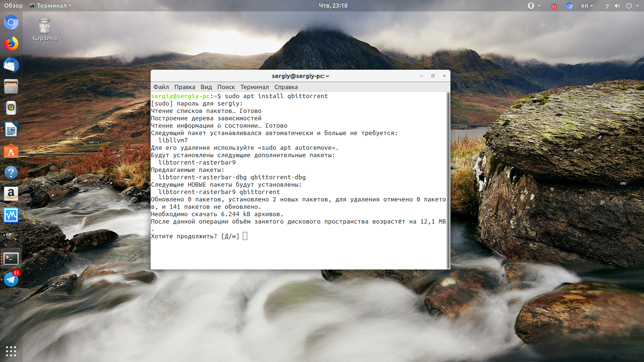The width and height of the screenshot is (644, 362).
Task: Open Telegram with 51 unread badge
Action: coord(11,279)
